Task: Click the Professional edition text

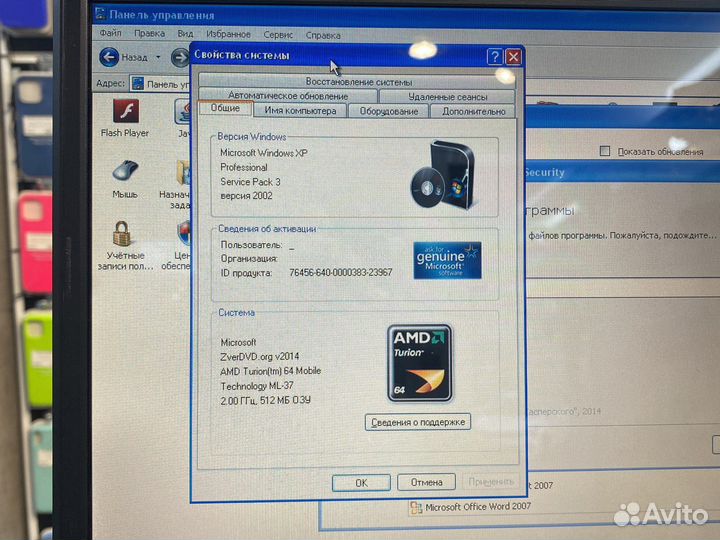Action: (243, 167)
